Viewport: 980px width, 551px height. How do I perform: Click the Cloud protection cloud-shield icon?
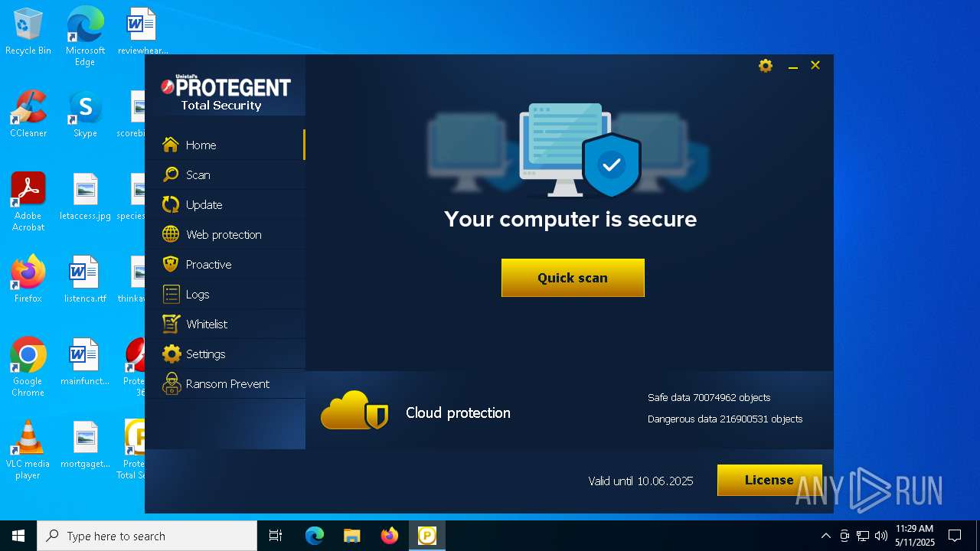click(354, 410)
